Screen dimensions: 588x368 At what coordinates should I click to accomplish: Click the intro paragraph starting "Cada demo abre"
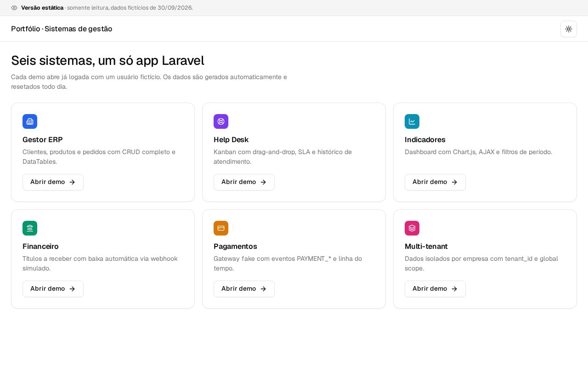coord(149,82)
